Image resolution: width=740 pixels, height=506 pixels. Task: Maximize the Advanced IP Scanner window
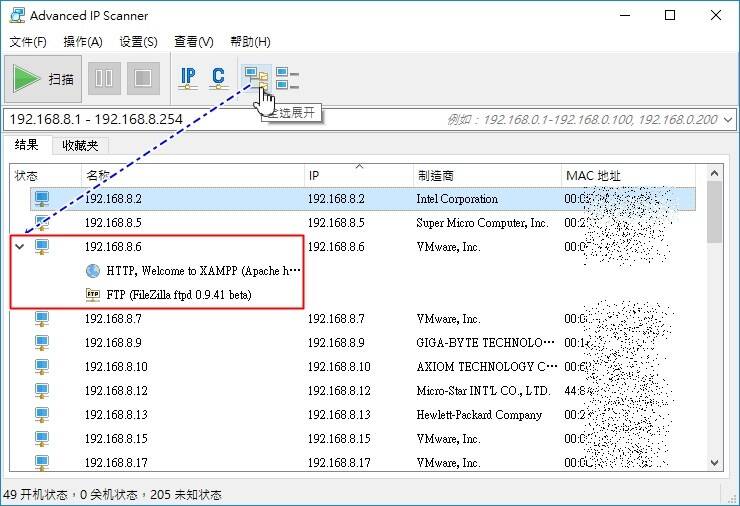(670, 15)
